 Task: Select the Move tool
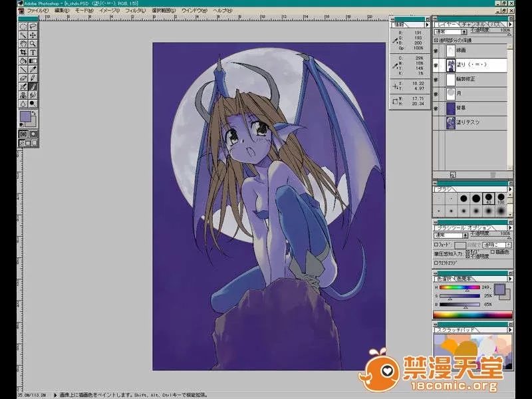(33, 35)
